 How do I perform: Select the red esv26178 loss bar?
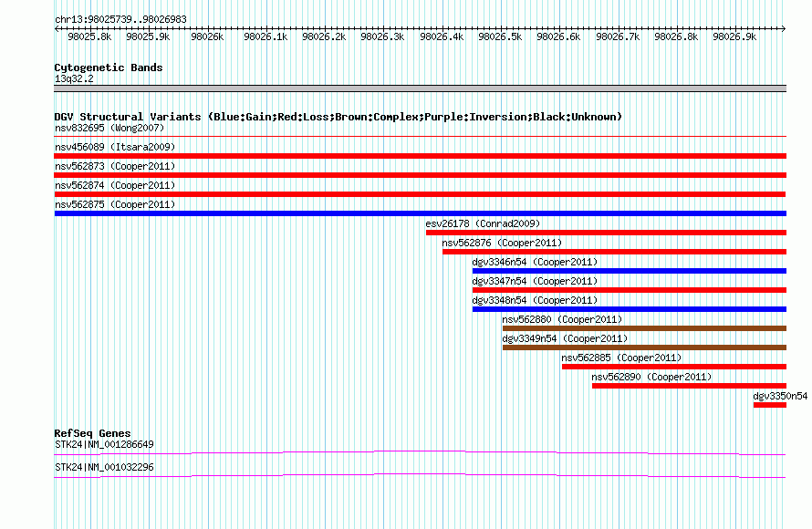pos(606,233)
